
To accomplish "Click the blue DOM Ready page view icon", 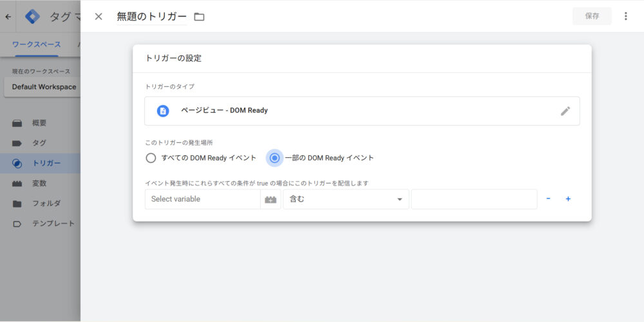I will coord(163,111).
